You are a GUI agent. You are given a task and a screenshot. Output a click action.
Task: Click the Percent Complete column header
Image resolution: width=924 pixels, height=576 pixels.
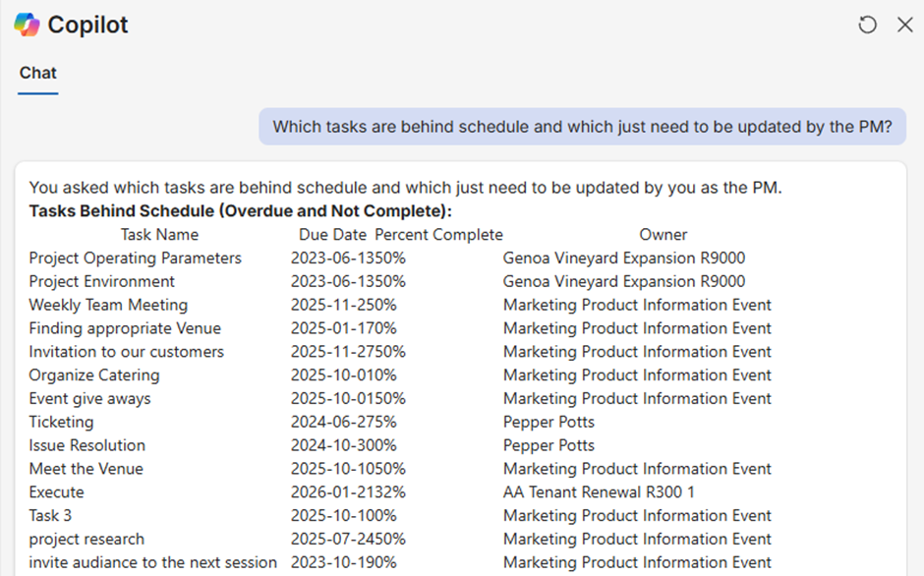click(439, 235)
